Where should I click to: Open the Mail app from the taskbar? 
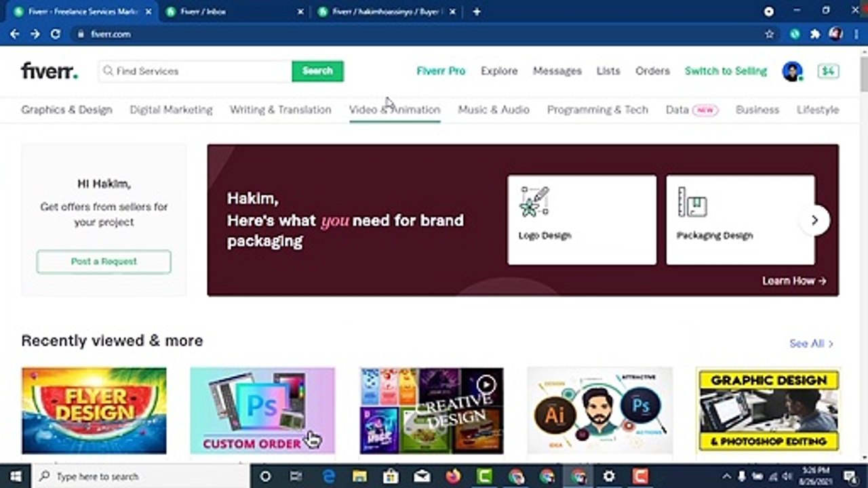(422, 476)
